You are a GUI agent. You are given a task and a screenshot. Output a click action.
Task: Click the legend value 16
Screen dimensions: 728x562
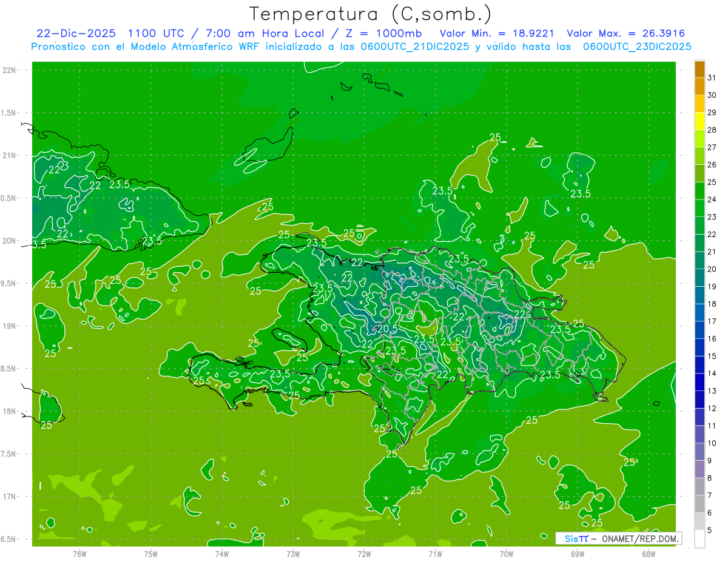coord(712,338)
